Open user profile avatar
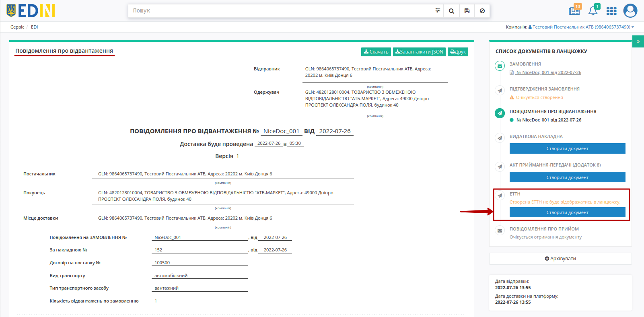 coord(630,10)
